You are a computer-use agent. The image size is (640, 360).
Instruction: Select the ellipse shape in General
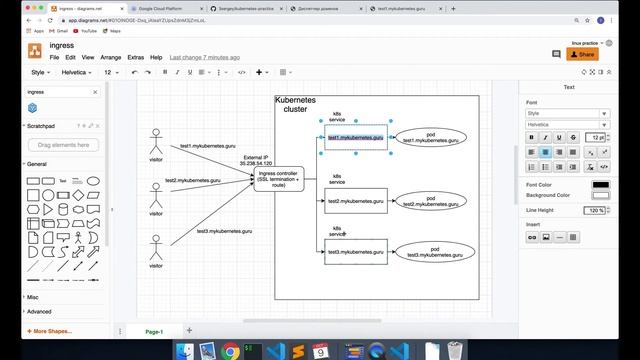coord(93,181)
